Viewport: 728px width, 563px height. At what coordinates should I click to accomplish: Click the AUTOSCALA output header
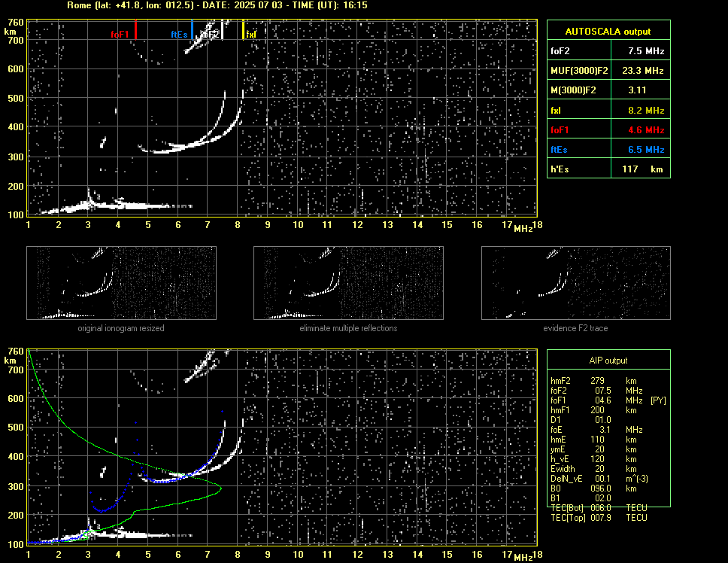tap(608, 31)
